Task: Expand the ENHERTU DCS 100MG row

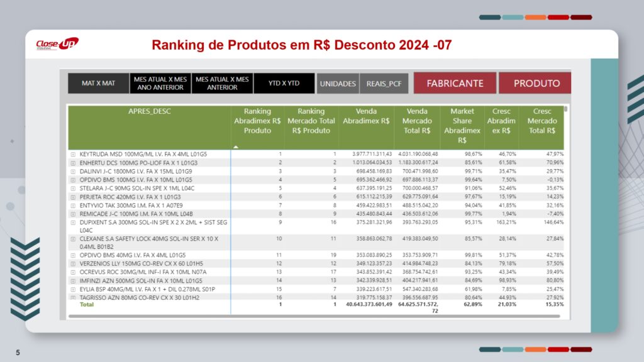Action: [73, 162]
